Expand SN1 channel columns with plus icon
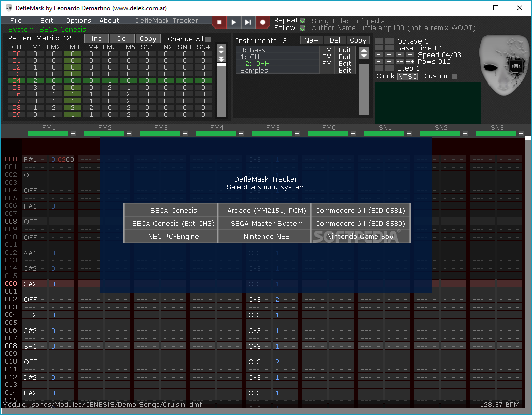Image resolution: width=532 pixels, height=415 pixels. pos(409,134)
